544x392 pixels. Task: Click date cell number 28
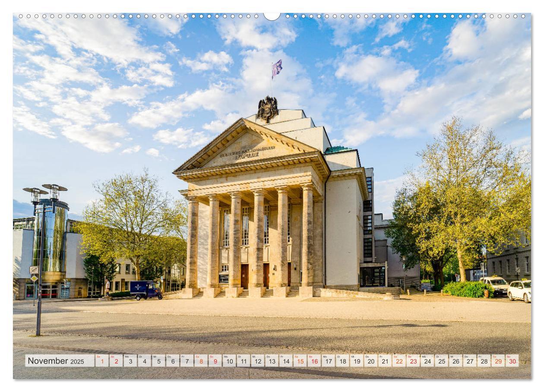coord(484,361)
